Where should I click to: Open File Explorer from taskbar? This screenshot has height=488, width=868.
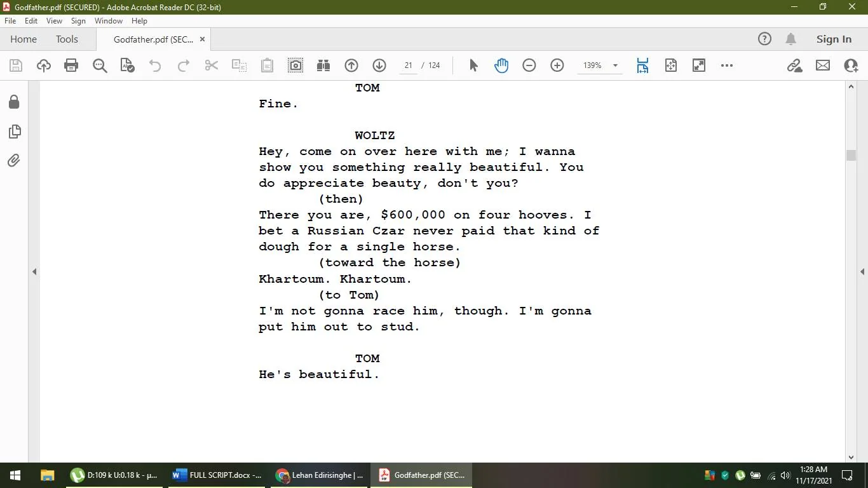47,475
